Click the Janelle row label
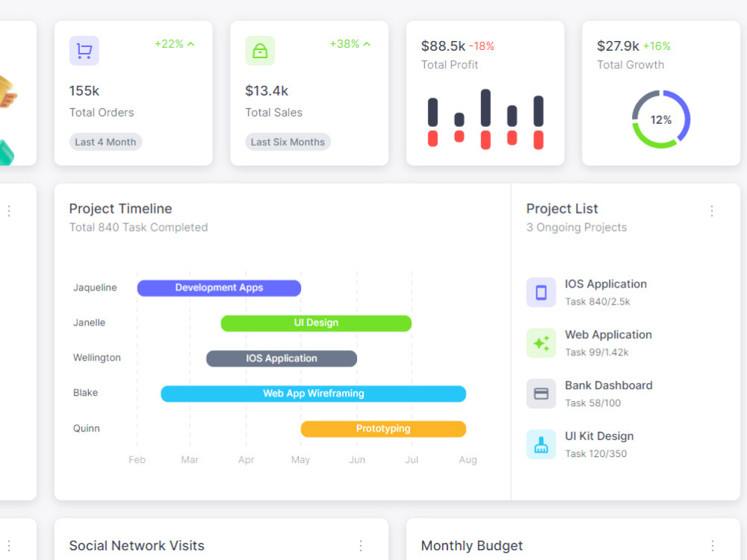The image size is (747, 560). coord(89,323)
